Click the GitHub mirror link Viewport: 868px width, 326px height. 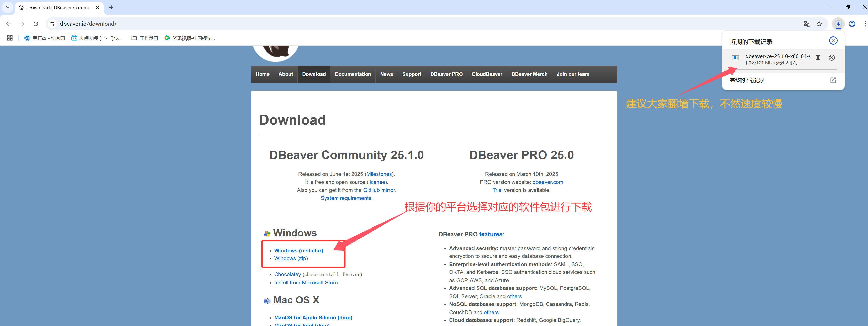379,190
